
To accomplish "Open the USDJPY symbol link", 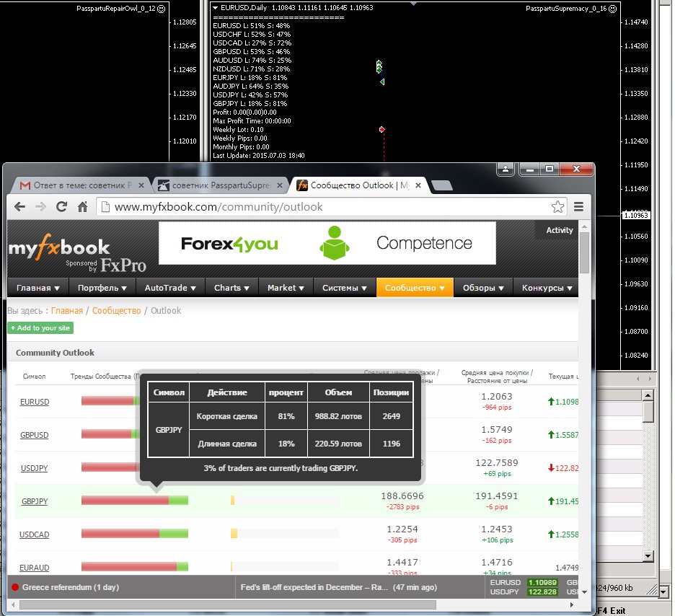I will (x=35, y=468).
